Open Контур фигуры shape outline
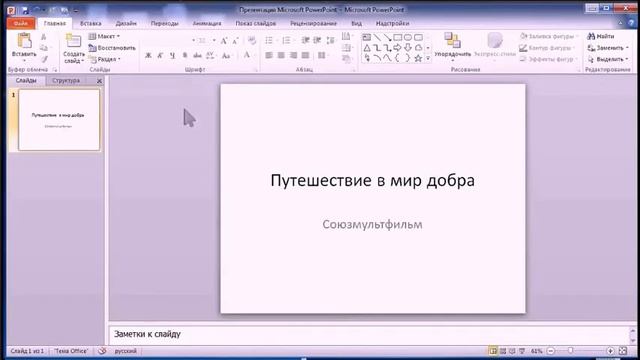The height and width of the screenshot is (360, 640). tap(547, 48)
